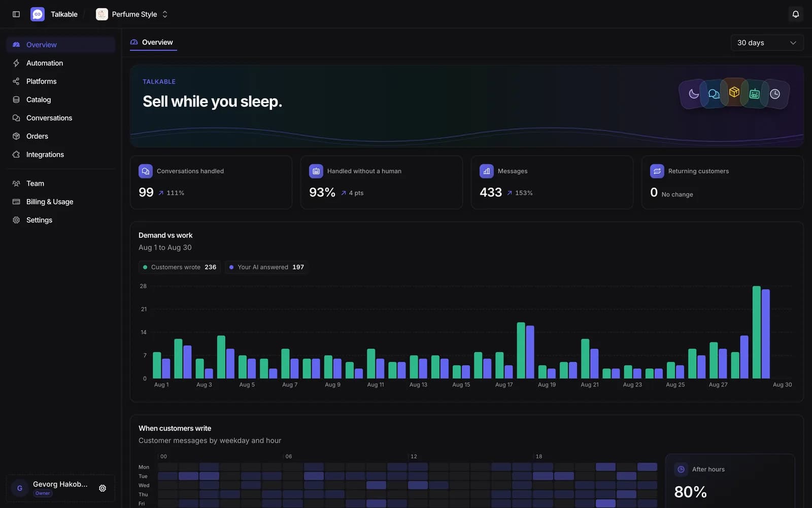Click the clock icon in the banner
Image resolution: width=812 pixels, height=508 pixels.
click(775, 94)
